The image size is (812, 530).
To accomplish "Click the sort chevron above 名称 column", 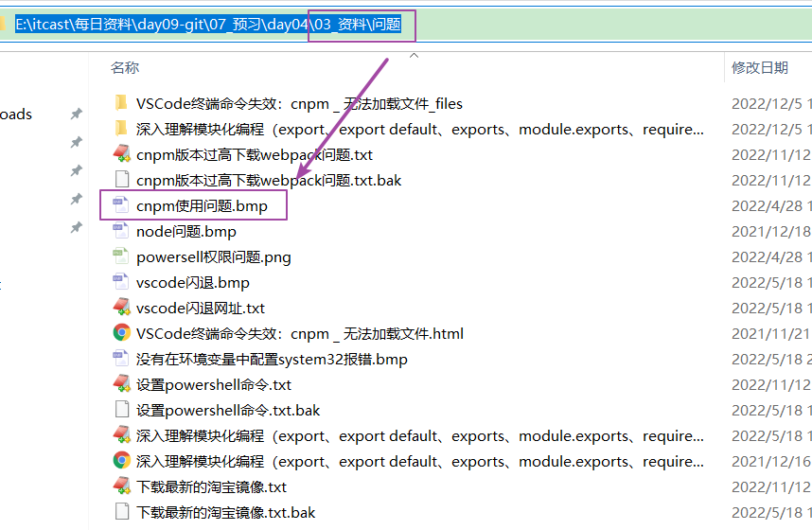I will click(x=413, y=56).
